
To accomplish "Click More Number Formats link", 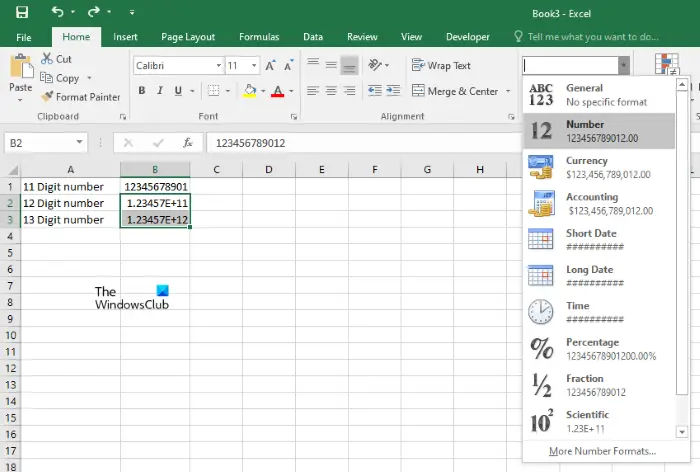I will [x=602, y=451].
